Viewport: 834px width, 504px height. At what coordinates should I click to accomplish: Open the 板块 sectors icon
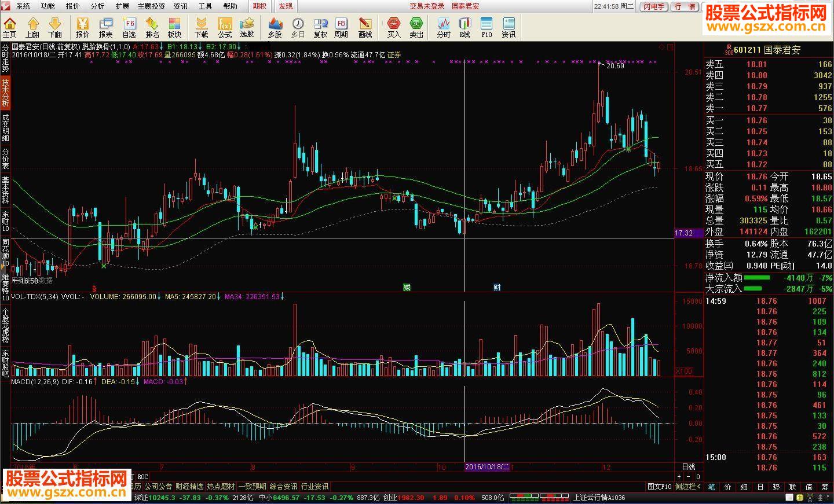tap(174, 27)
